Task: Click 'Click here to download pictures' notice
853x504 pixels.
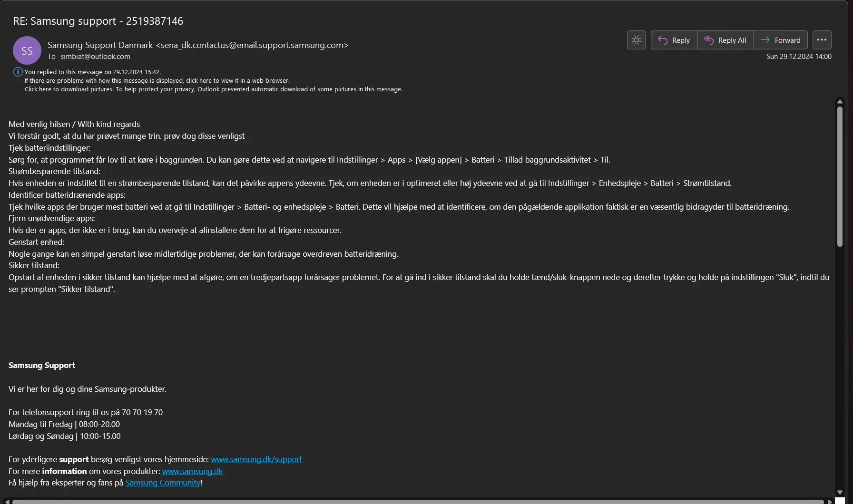Action: (x=214, y=89)
